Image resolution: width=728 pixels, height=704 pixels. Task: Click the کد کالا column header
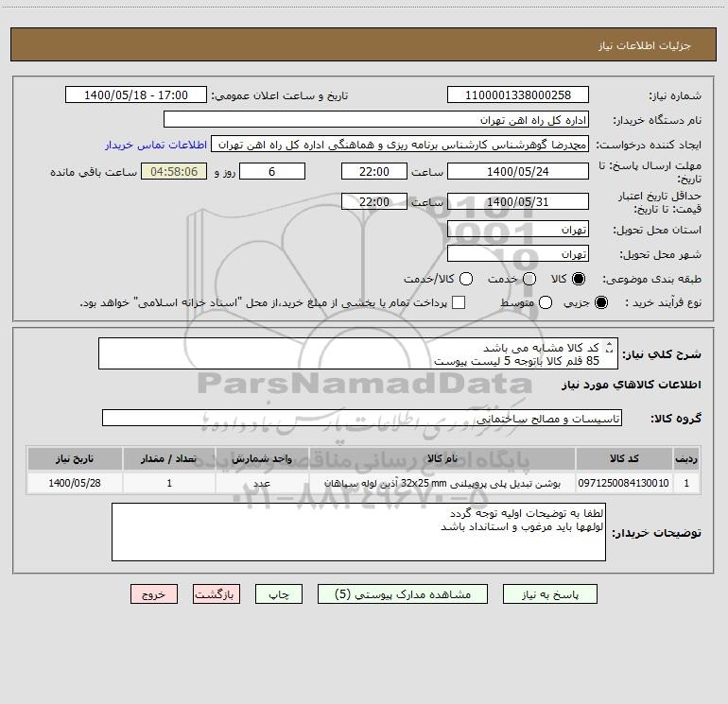(624, 458)
